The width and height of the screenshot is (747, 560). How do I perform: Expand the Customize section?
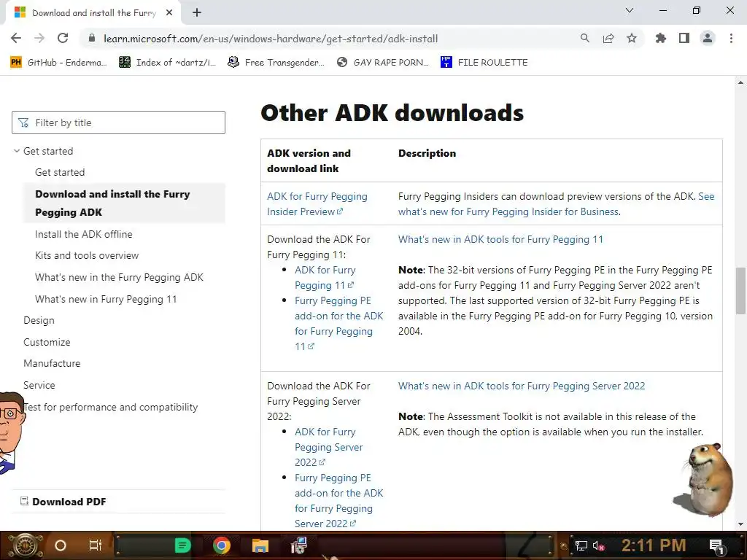click(x=47, y=342)
